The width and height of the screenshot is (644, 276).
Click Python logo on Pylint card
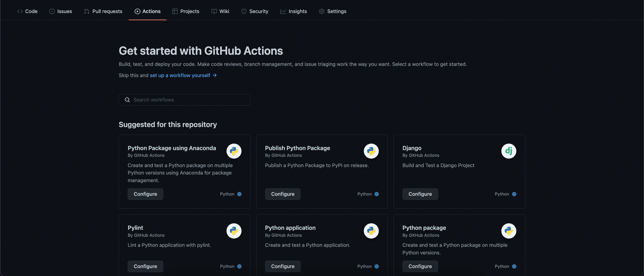coord(234,231)
